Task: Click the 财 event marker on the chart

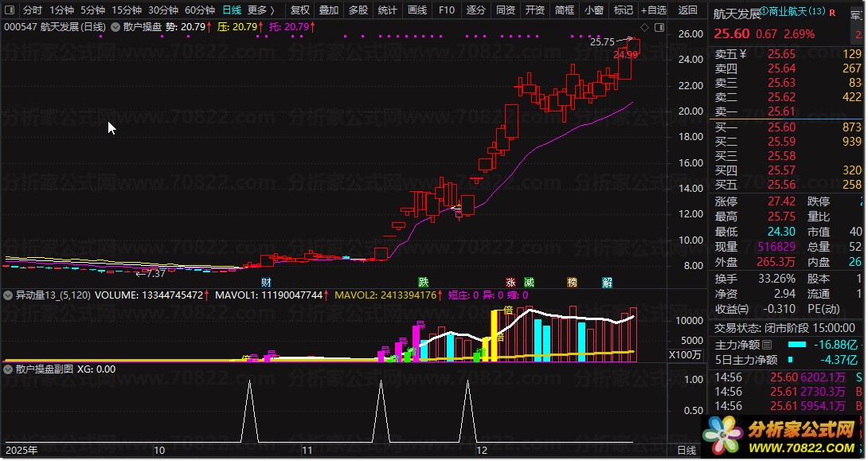Action: click(266, 283)
